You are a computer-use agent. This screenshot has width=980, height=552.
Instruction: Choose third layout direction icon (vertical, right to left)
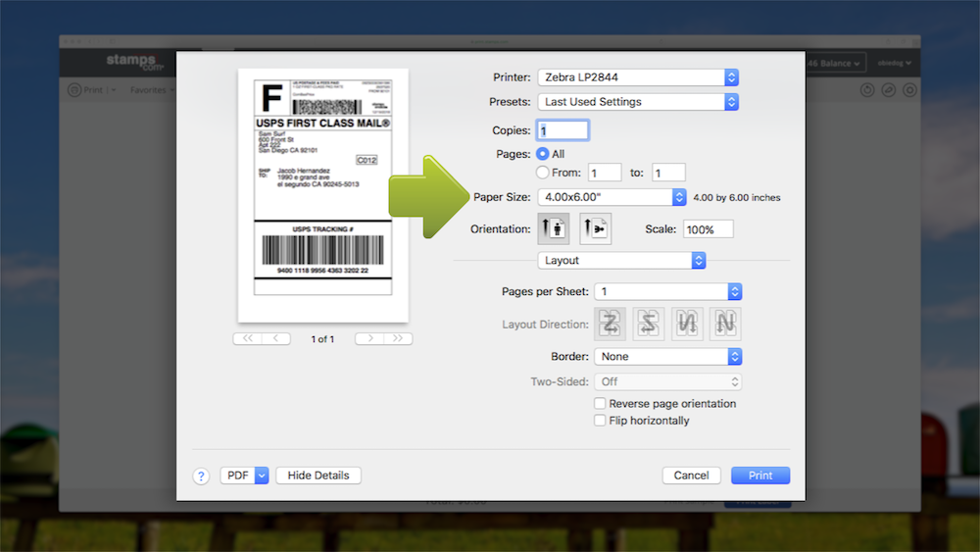[x=687, y=324]
